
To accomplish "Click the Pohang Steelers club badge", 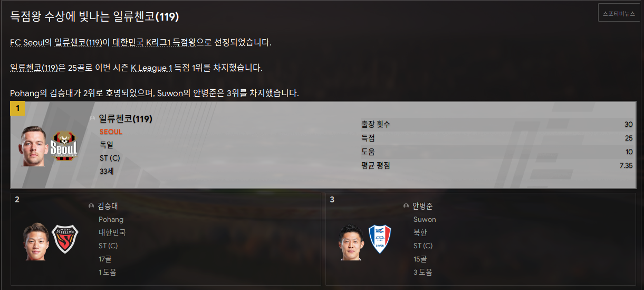I will [x=65, y=239].
